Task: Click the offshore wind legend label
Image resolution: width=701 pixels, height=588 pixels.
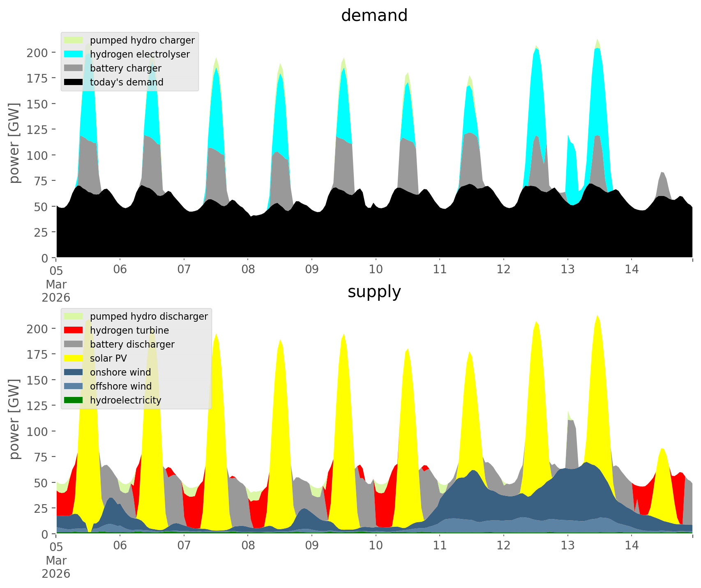Action: click(120, 386)
